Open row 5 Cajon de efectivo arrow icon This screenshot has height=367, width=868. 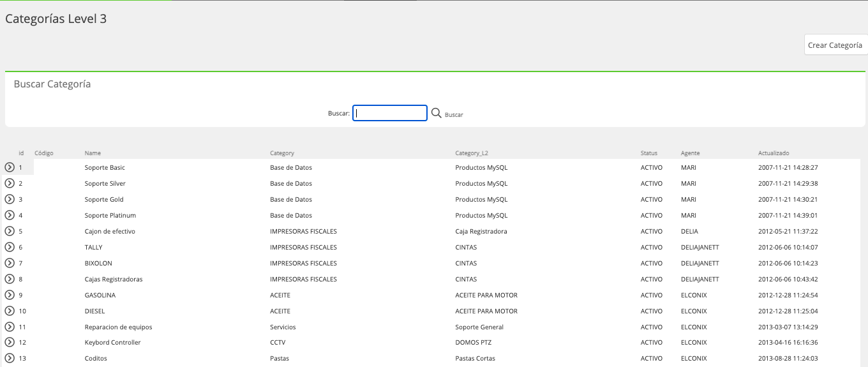point(10,231)
